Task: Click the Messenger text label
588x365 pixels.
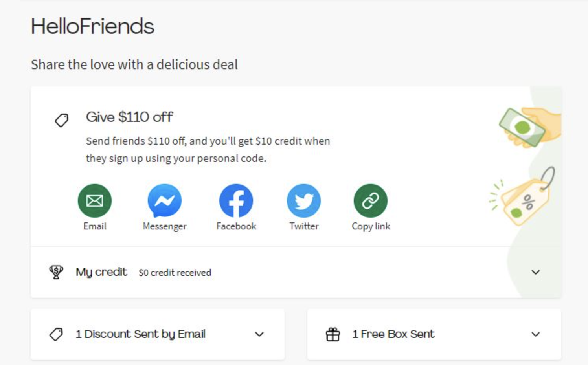Action: pos(164,226)
